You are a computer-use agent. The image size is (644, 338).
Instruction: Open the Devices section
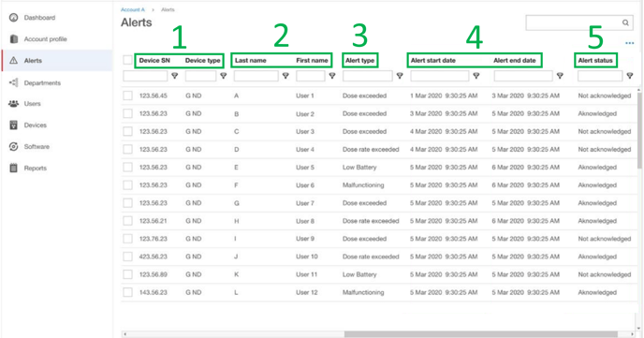(x=35, y=125)
